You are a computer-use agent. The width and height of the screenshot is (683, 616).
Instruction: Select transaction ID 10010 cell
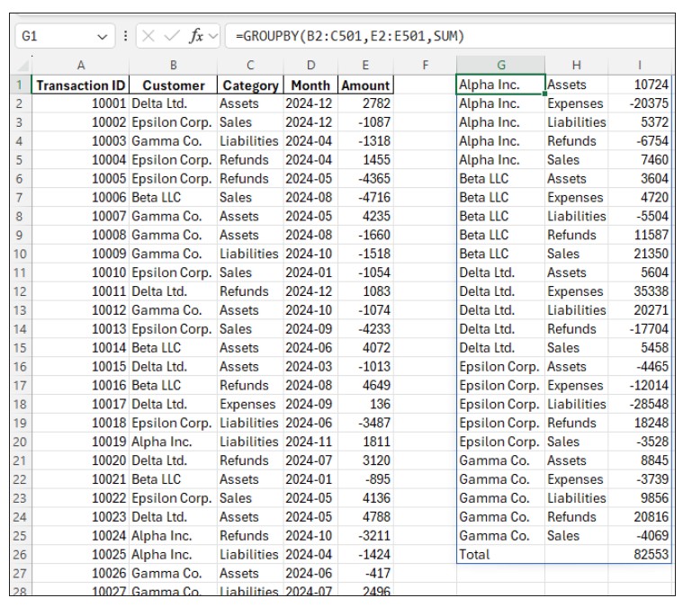(81, 272)
